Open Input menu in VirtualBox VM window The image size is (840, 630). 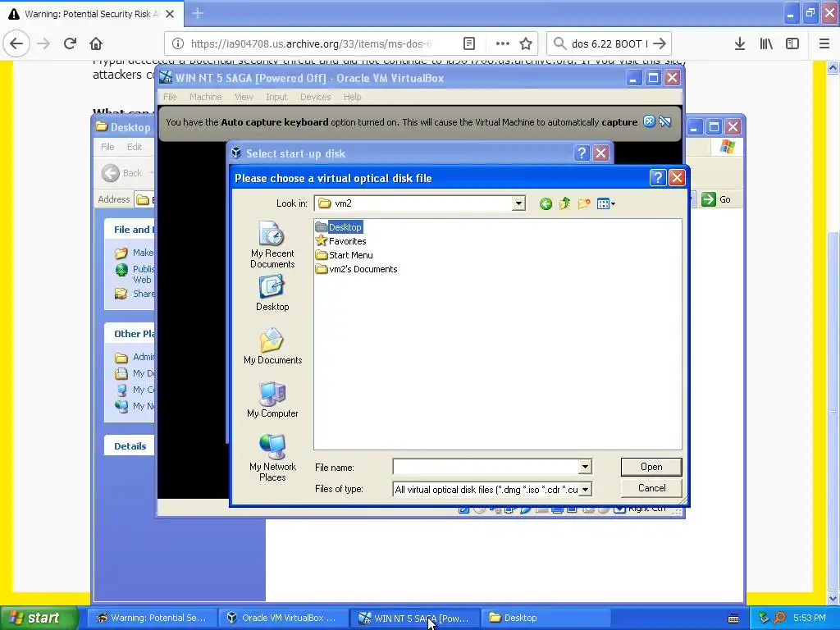(x=276, y=97)
